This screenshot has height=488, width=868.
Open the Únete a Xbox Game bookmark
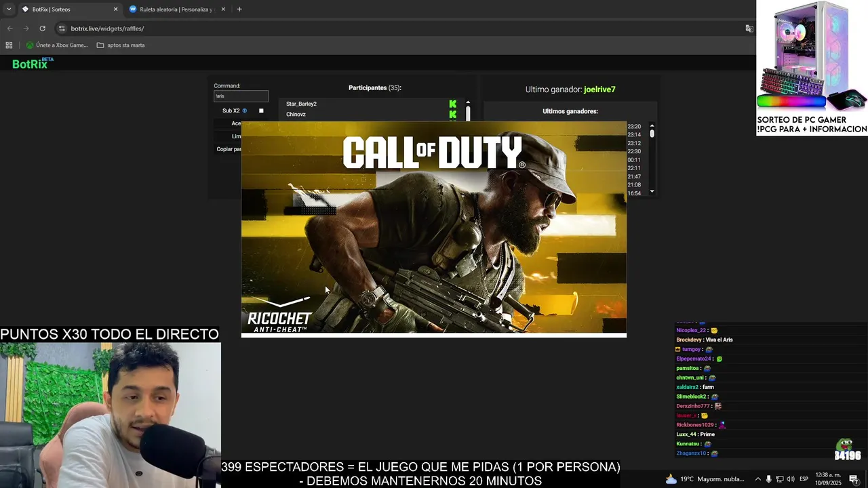[x=57, y=45]
